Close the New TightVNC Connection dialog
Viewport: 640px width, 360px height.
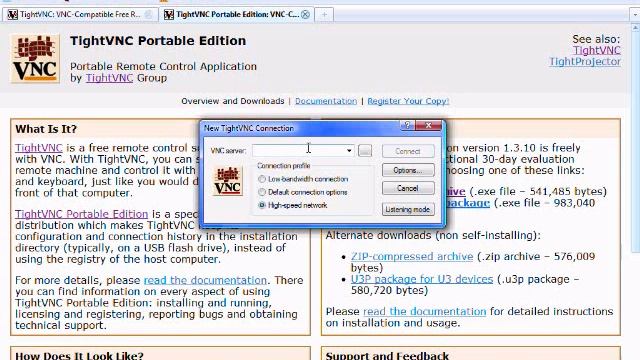429,126
